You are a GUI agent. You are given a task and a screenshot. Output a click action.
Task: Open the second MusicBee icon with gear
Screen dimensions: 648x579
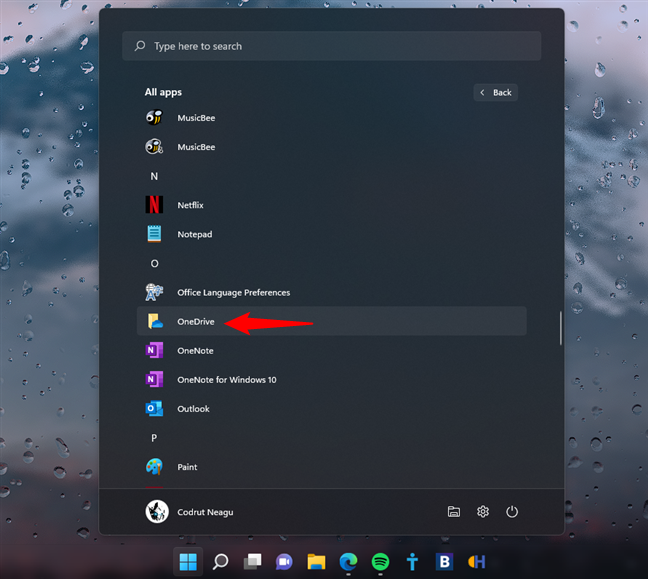pyautogui.click(x=154, y=147)
